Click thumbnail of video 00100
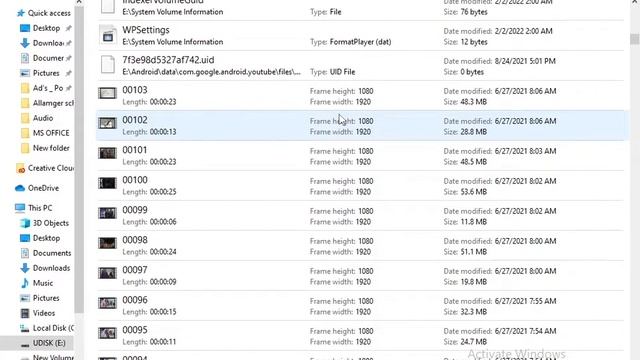Viewport: 640px width, 360px height. pyautogui.click(x=107, y=183)
